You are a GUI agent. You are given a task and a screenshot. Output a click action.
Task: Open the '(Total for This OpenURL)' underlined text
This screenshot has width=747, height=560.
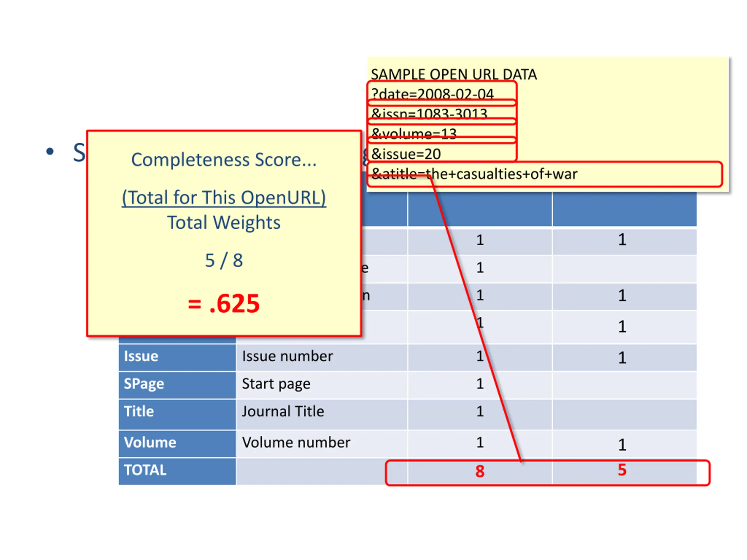tap(224, 197)
